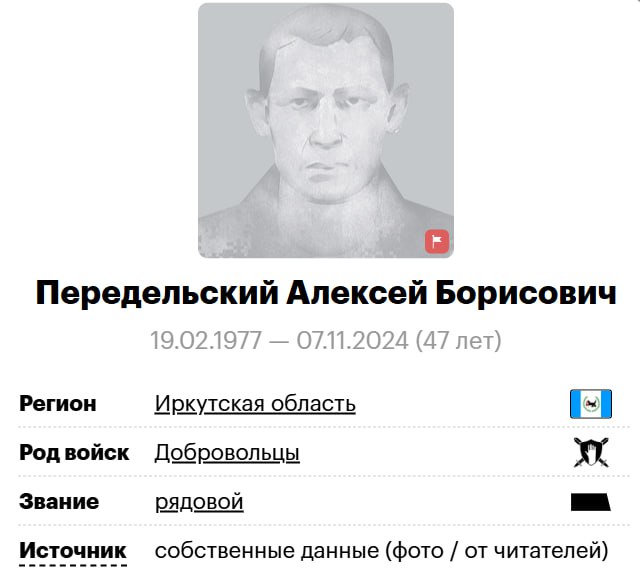Click the surname Передельский in the heading
The height and width of the screenshot is (582, 640).
pyautogui.click(x=157, y=293)
